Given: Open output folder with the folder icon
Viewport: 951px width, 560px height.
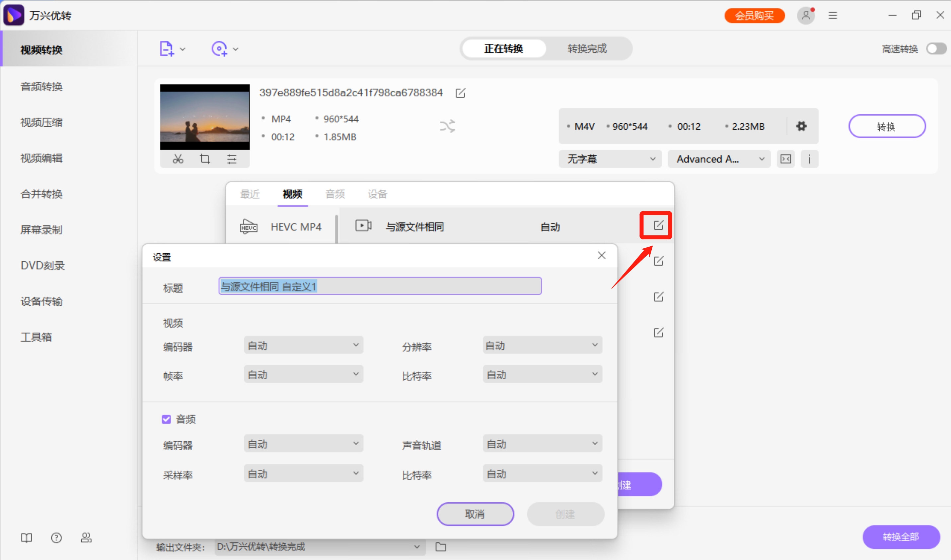Looking at the screenshot, I should pos(440,547).
